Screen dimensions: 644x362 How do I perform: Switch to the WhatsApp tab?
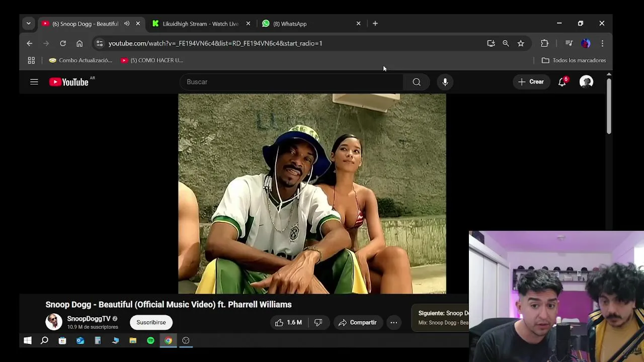pyautogui.click(x=307, y=24)
